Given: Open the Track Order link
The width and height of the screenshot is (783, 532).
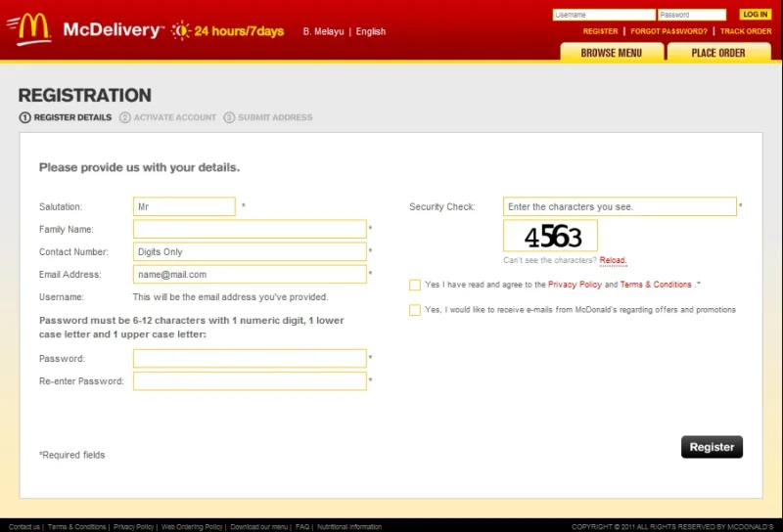Looking at the screenshot, I should click(746, 31).
